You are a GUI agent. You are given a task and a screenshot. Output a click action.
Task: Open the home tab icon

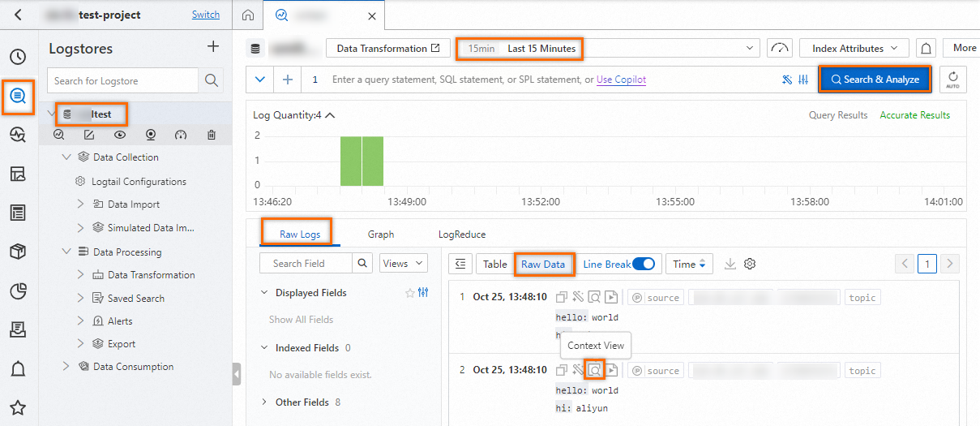[249, 15]
